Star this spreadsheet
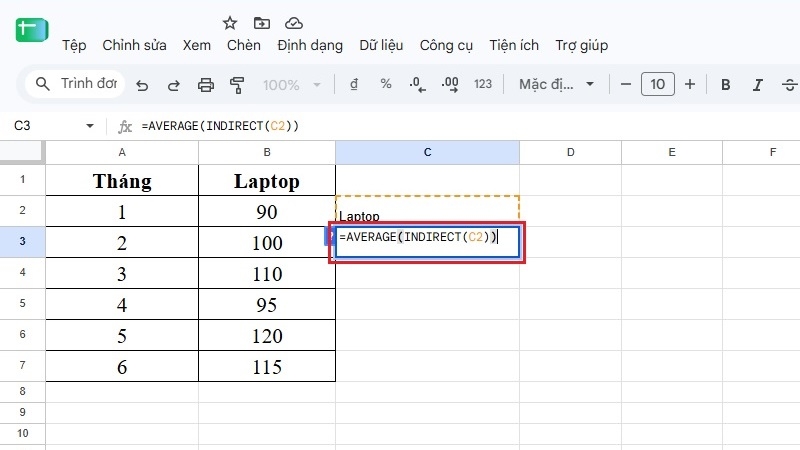800x450 pixels. (x=230, y=23)
